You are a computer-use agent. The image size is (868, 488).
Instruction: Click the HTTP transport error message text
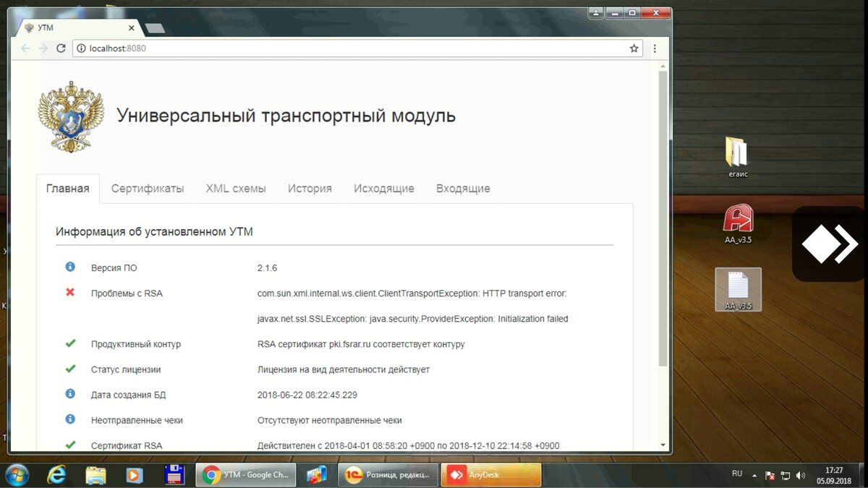pyautogui.click(x=412, y=294)
